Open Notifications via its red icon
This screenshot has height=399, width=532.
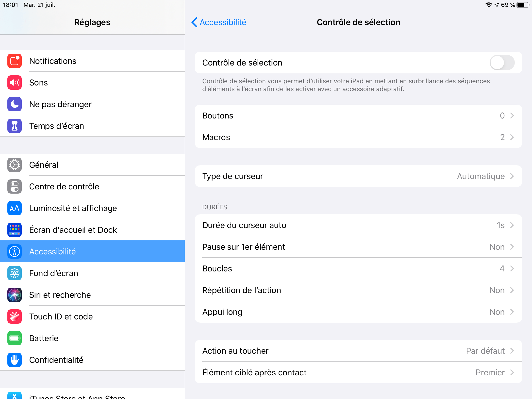pyautogui.click(x=15, y=61)
